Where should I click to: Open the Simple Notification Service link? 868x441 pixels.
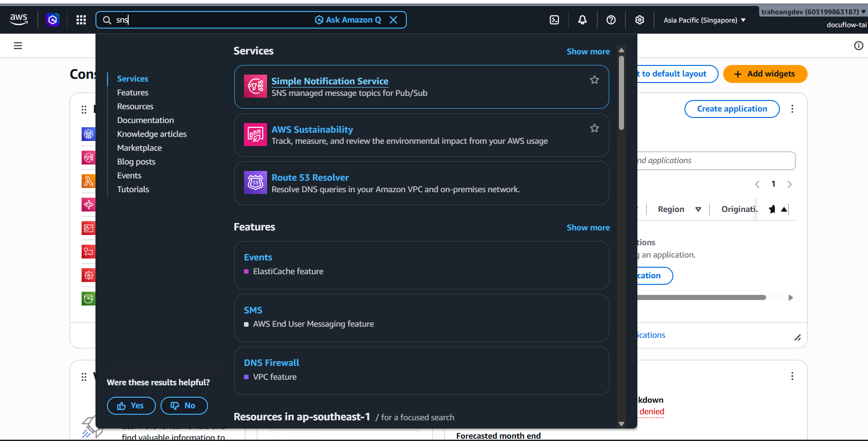(330, 81)
